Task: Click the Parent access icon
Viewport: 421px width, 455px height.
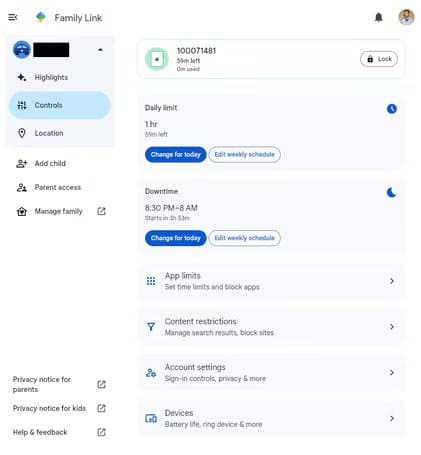Action: click(22, 188)
